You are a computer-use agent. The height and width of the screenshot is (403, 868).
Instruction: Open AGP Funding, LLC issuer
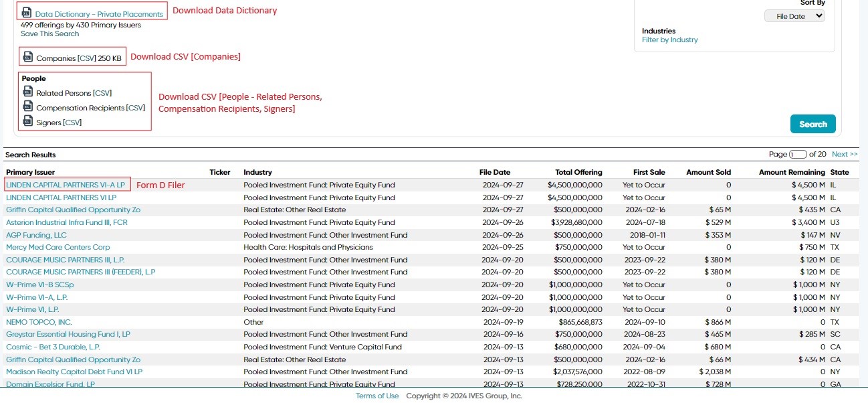tap(36, 235)
